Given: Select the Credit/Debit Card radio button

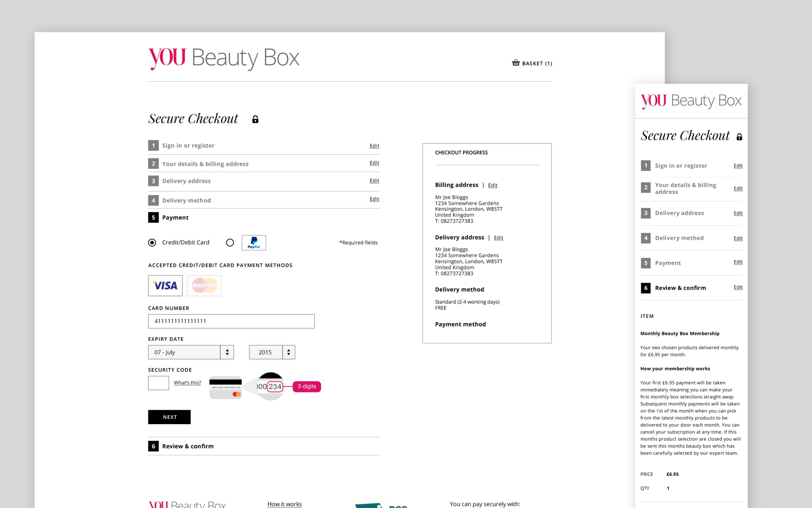Looking at the screenshot, I should pyautogui.click(x=151, y=243).
